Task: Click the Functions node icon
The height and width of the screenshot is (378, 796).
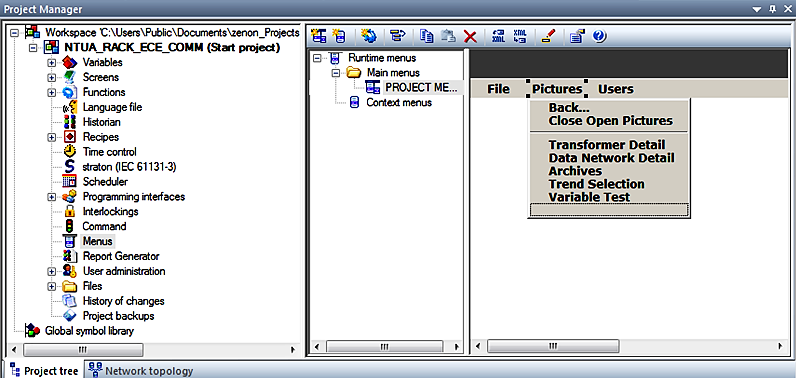Action: pos(69,92)
